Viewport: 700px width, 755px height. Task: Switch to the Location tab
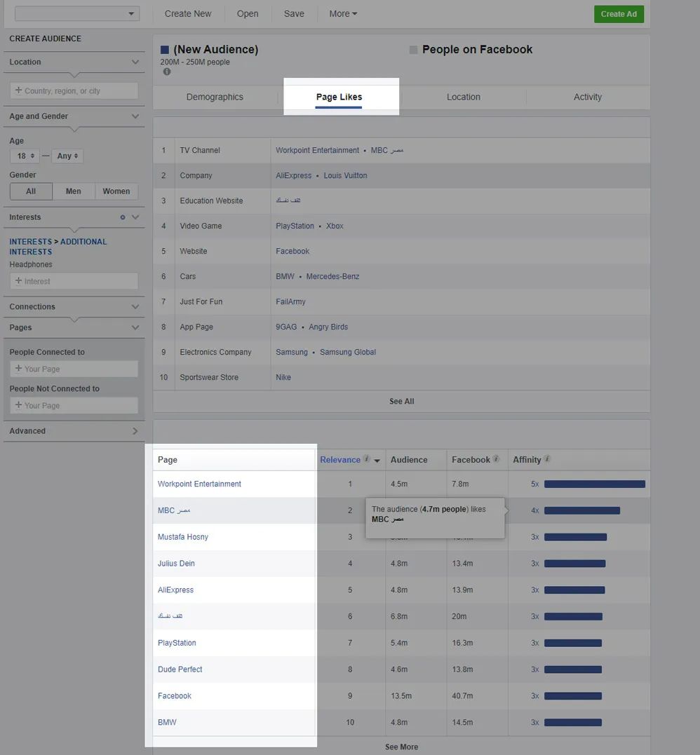(464, 97)
